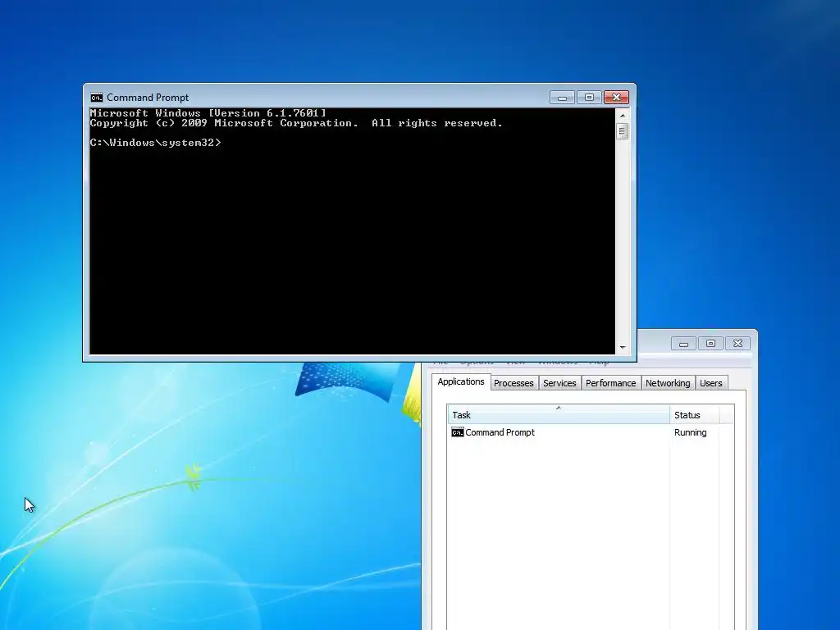Screen dimensions: 840x630
Task: Sort tasks by the Task column header
Action: pyautogui.click(x=559, y=414)
